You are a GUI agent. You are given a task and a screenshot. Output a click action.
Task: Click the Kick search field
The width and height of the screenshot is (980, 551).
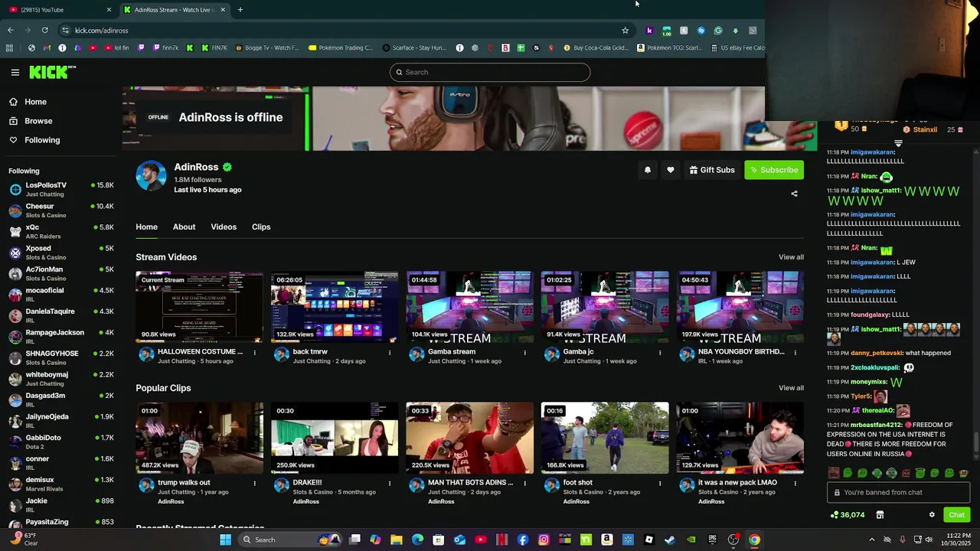tap(490, 72)
